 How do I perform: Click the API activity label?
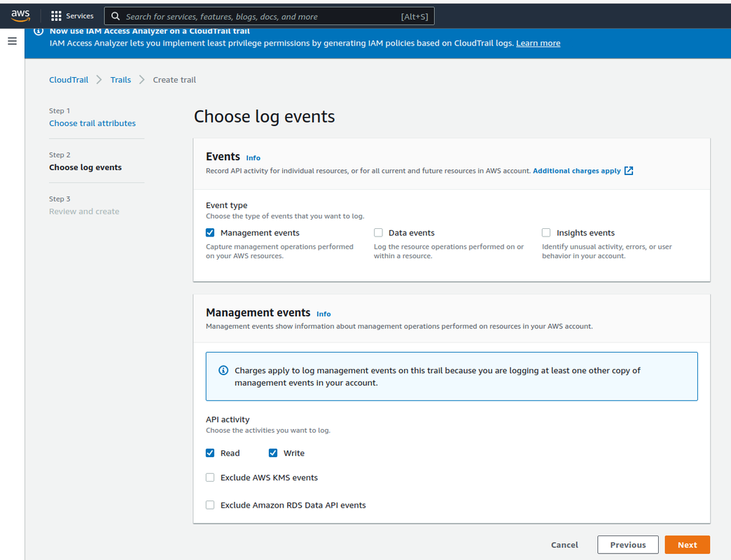pos(228,419)
